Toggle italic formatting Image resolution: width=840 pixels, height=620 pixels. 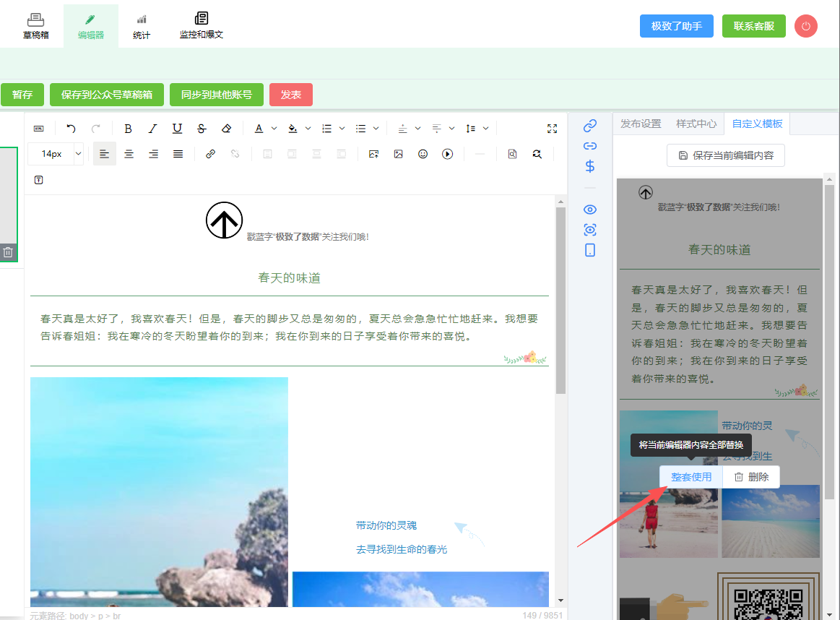(152, 129)
